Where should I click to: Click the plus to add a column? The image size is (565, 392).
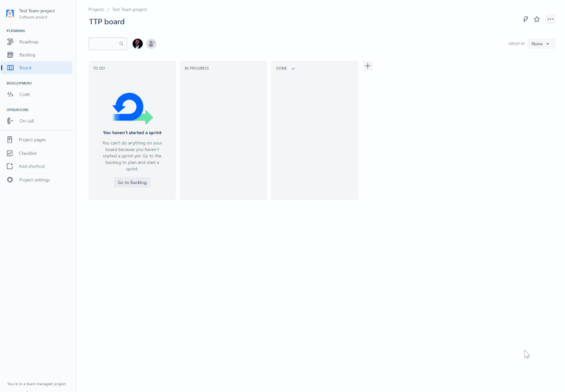[368, 66]
